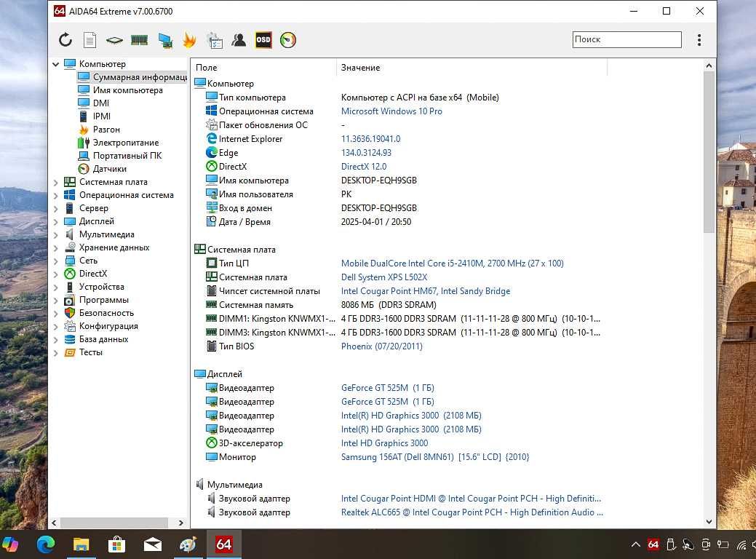
Task: Click the computer monitor diagnostics toolbar icon
Action: 165,41
